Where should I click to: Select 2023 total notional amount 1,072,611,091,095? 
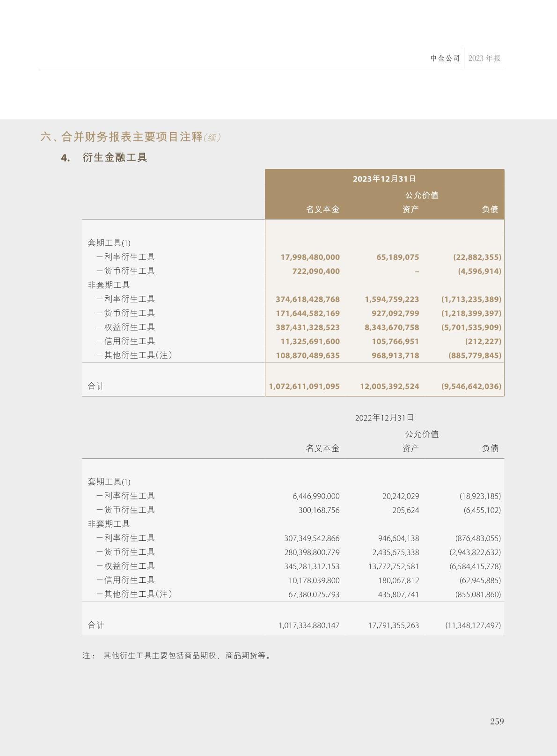pyautogui.click(x=304, y=386)
